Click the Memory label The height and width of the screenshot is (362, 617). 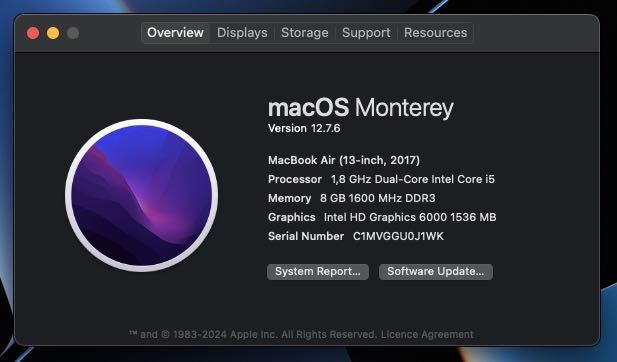pos(290,198)
